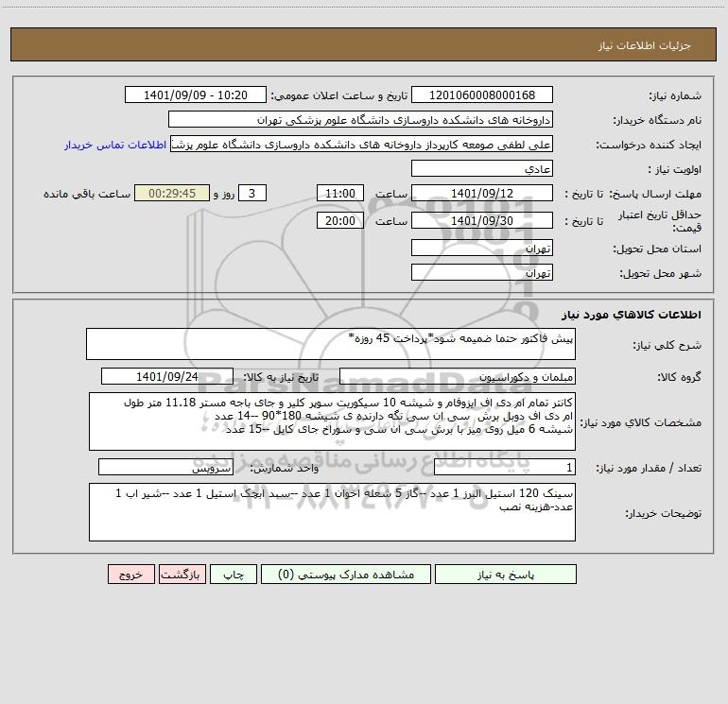Click the استان محل تحویل field
The height and width of the screenshot is (704, 728).
pyautogui.click(x=482, y=248)
